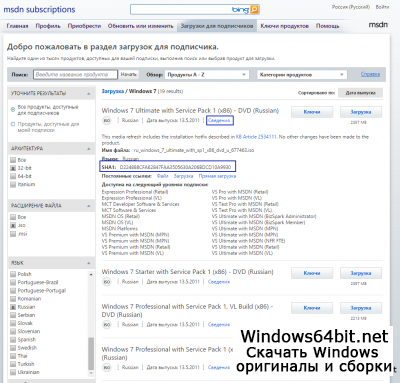The width and height of the screenshot is (400, 383).
Task: Tick the .msi file extension checkbox
Action: coord(13,234)
